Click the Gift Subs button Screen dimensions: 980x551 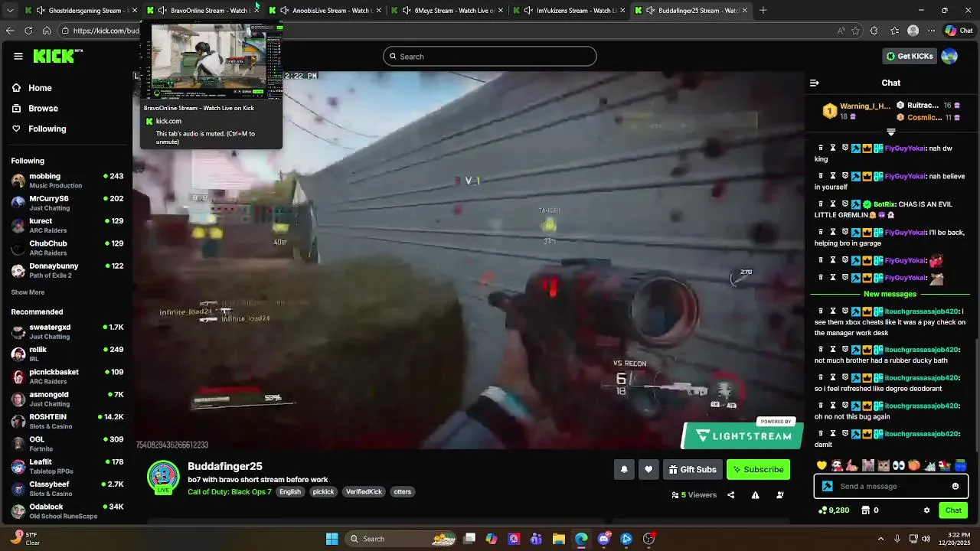tap(692, 469)
